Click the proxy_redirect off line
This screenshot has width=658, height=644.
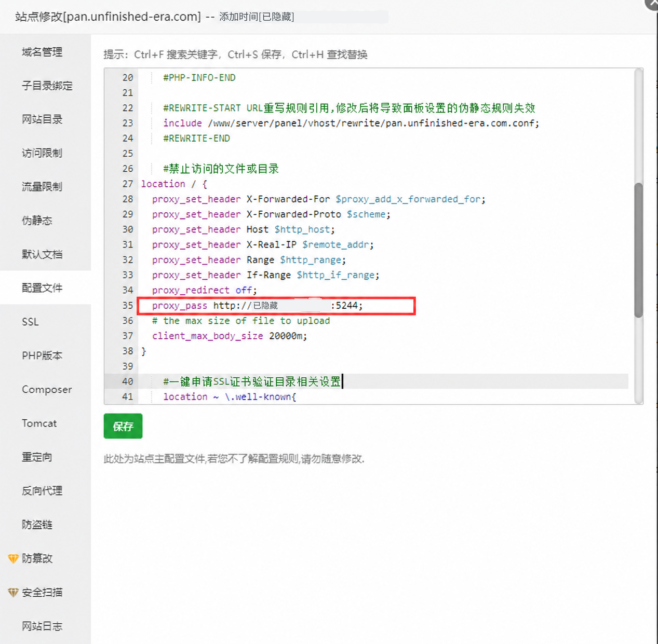tap(204, 290)
